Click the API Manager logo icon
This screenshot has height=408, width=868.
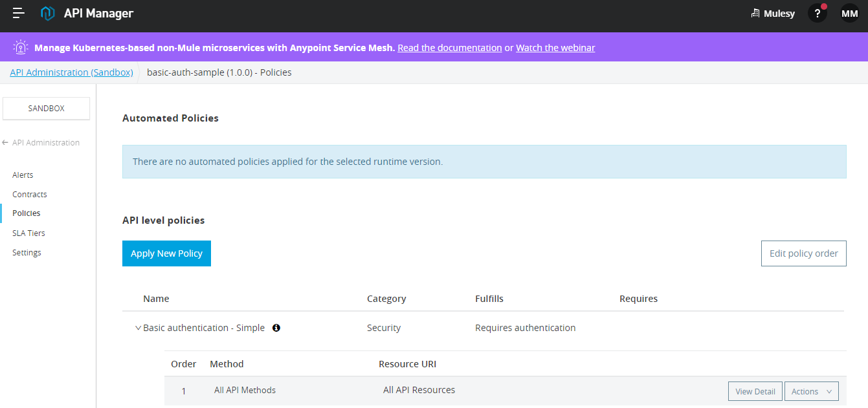click(x=47, y=13)
